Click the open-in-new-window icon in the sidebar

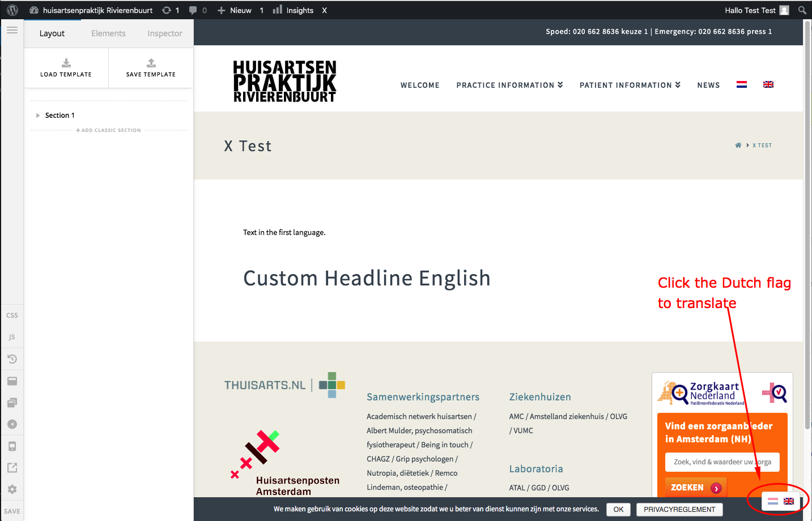(x=12, y=468)
